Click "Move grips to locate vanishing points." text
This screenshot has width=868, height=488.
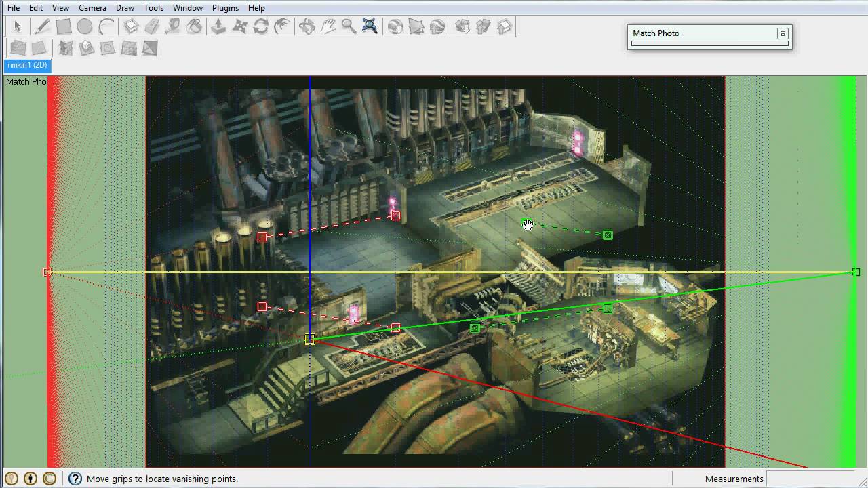coord(162,479)
